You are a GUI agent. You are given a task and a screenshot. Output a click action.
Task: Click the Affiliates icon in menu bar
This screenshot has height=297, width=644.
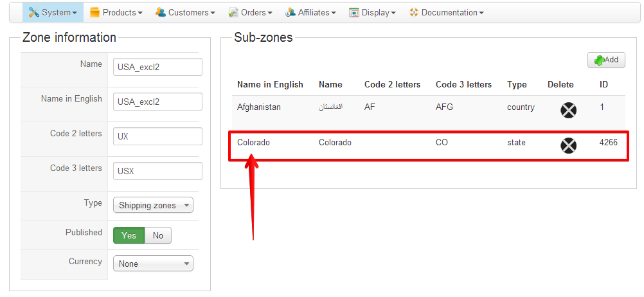point(291,12)
